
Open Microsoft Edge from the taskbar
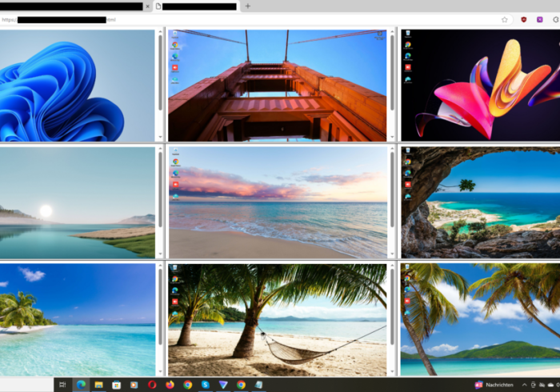pos(81,385)
